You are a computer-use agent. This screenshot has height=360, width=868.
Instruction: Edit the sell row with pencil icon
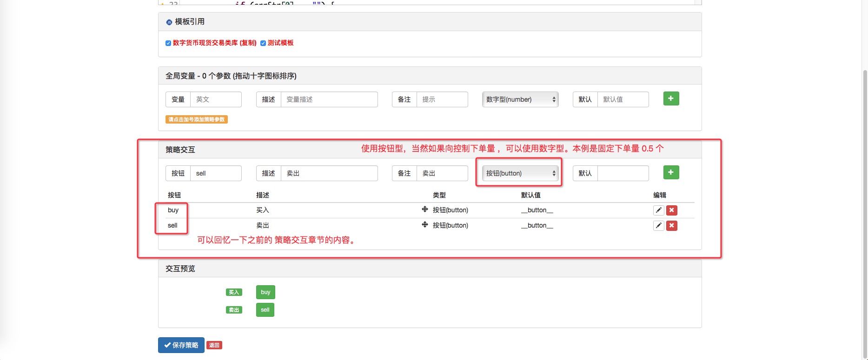(x=658, y=226)
